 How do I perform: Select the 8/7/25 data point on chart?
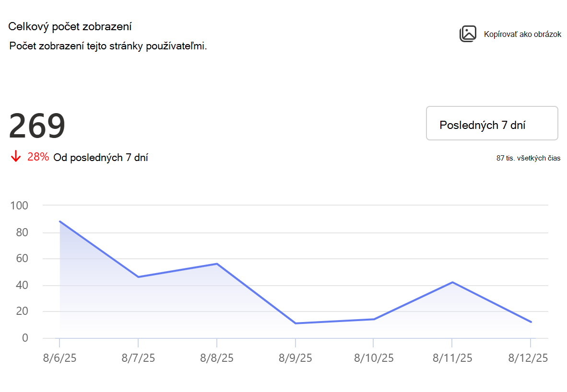coord(138,277)
